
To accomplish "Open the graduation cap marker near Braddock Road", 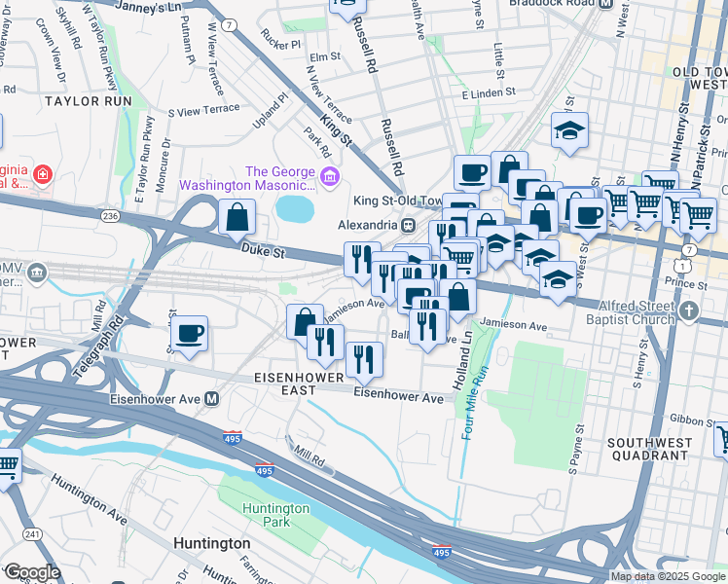I will pos(570,133).
